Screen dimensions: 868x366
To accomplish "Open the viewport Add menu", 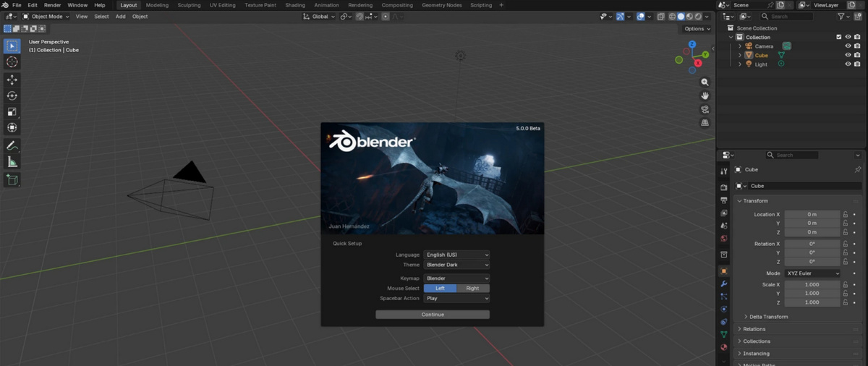I will click(121, 16).
